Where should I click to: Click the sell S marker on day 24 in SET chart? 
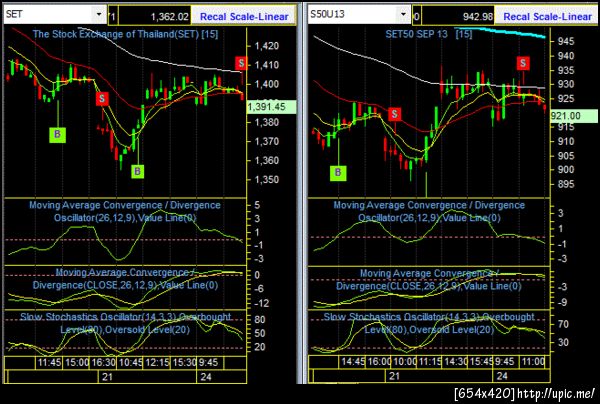pyautogui.click(x=241, y=63)
